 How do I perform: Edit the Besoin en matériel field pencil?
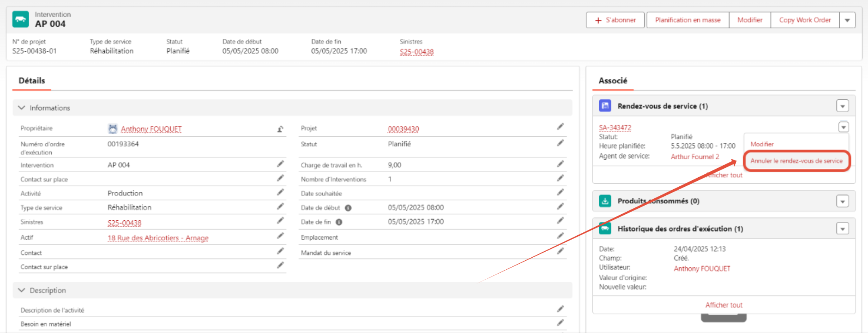click(560, 323)
